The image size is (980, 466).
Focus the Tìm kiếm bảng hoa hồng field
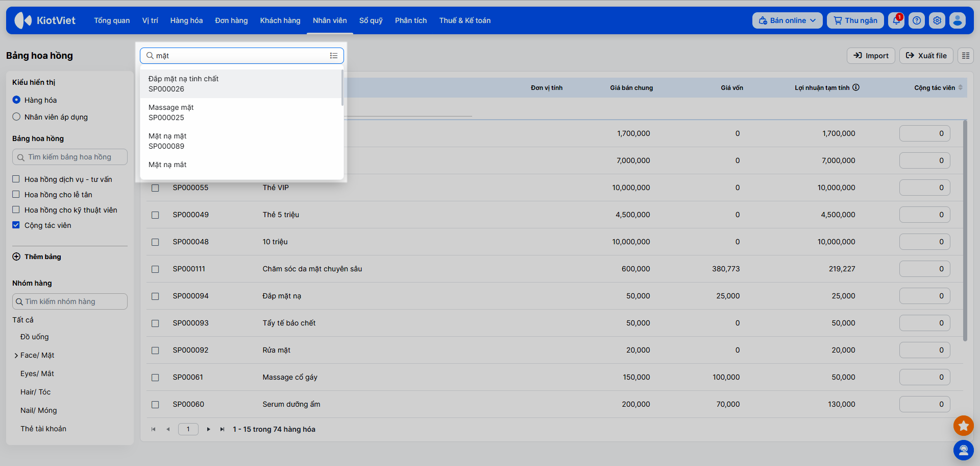tap(70, 157)
